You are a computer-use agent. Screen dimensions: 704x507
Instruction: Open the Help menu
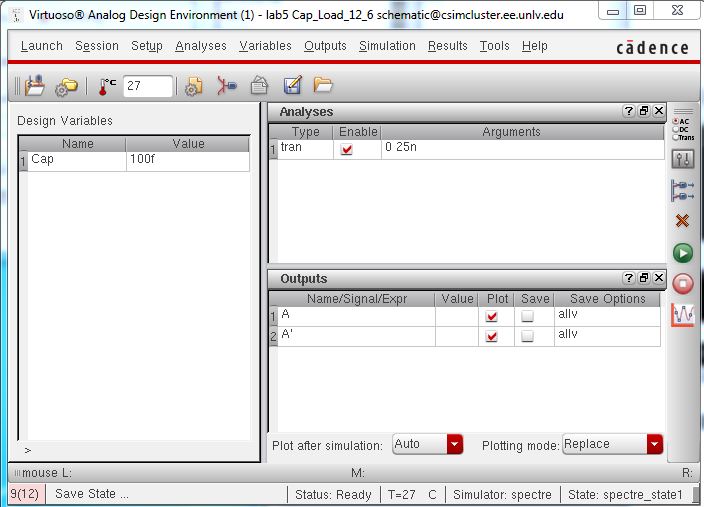(x=534, y=46)
